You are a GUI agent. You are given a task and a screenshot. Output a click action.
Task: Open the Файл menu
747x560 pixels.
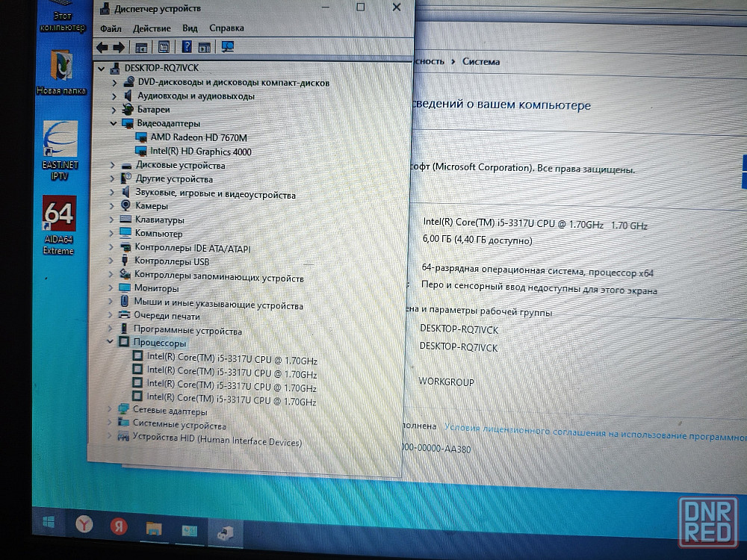pyautogui.click(x=111, y=28)
